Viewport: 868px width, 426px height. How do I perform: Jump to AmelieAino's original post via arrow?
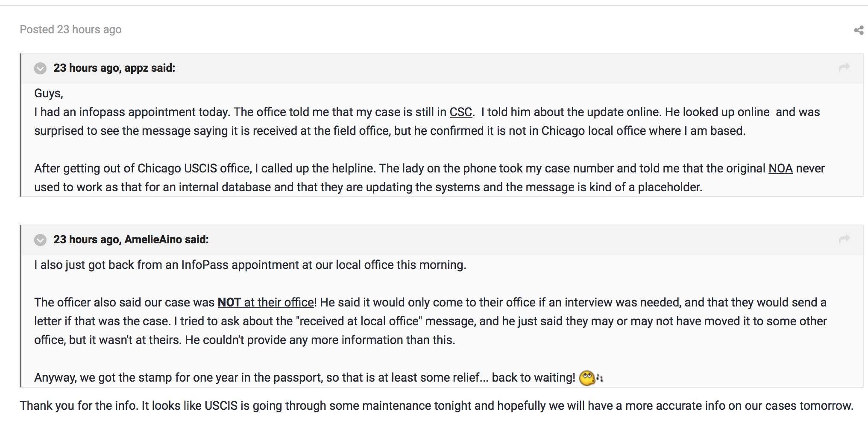pyautogui.click(x=844, y=239)
